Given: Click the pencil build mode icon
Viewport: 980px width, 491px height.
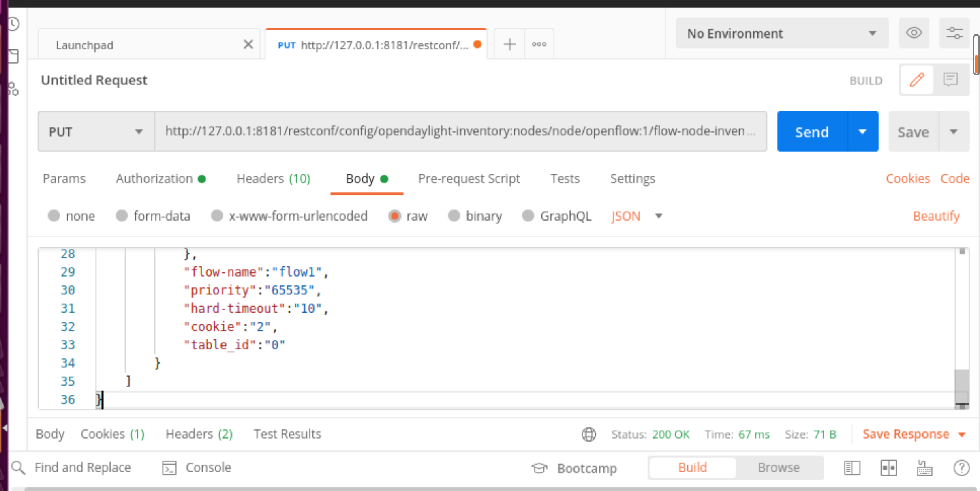Looking at the screenshot, I should click(x=917, y=80).
